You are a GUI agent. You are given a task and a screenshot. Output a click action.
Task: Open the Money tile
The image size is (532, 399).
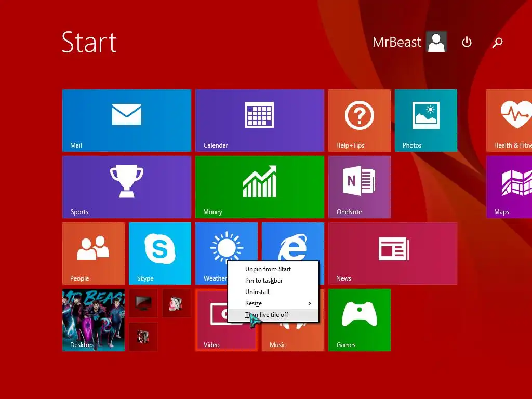[x=260, y=187]
